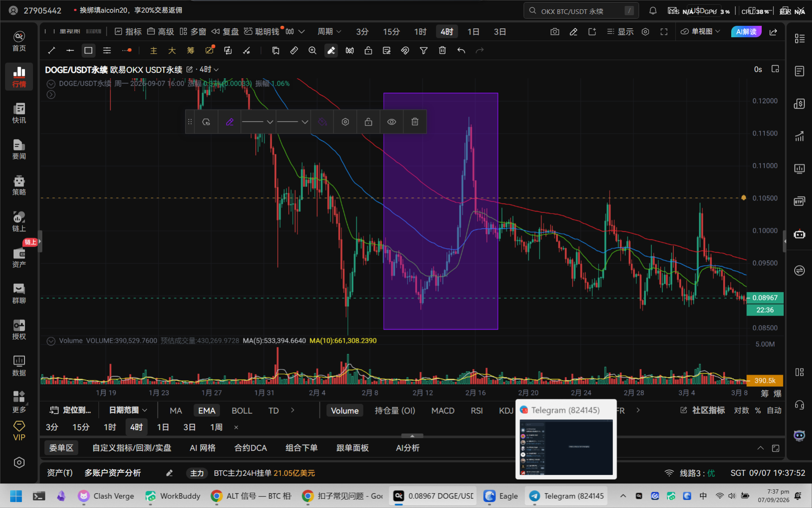Toggle the Volume sub-indicator
The width and height of the screenshot is (812, 508).
point(344,411)
